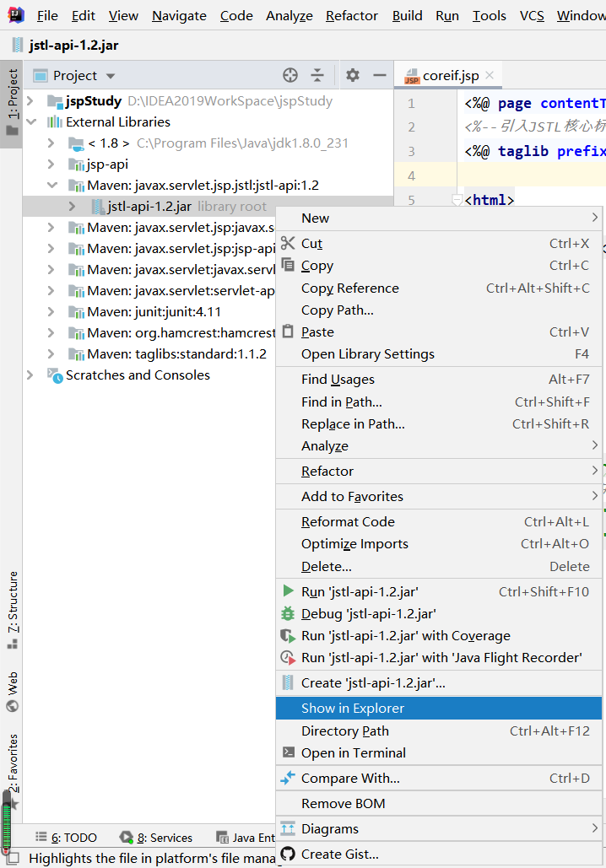Select the Locate/Select Opened File crosshair icon
The height and width of the screenshot is (868, 606).
(x=290, y=74)
